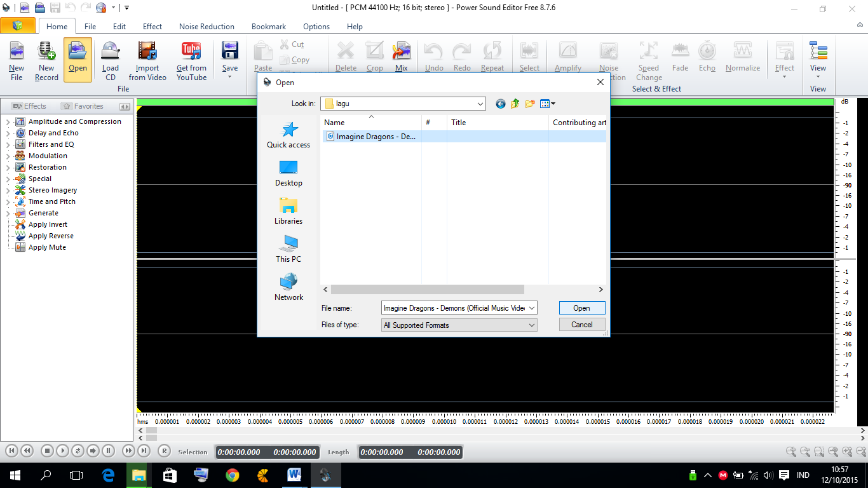
Task: Skip to the start of the track
Action: (11, 451)
